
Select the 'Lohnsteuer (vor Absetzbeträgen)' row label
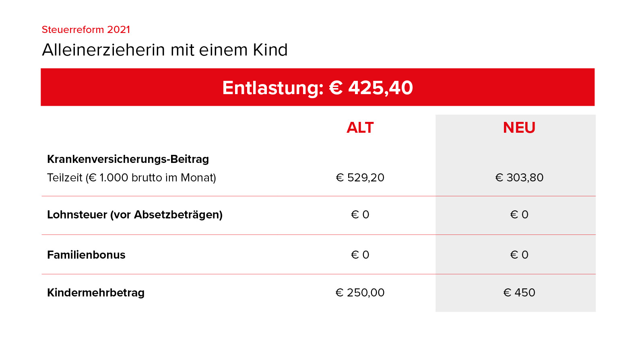point(135,215)
